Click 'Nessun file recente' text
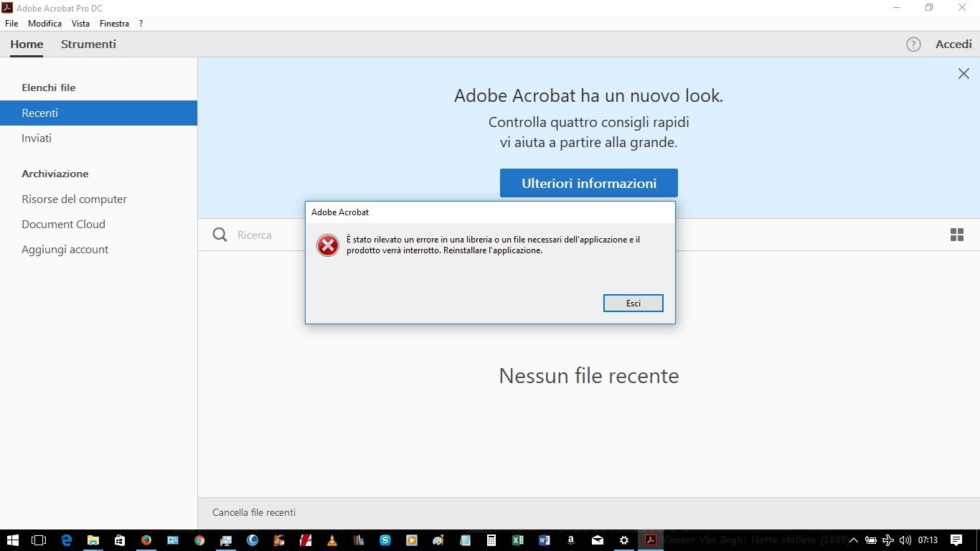Screen dimensions: 980x551 pyautogui.click(x=589, y=376)
